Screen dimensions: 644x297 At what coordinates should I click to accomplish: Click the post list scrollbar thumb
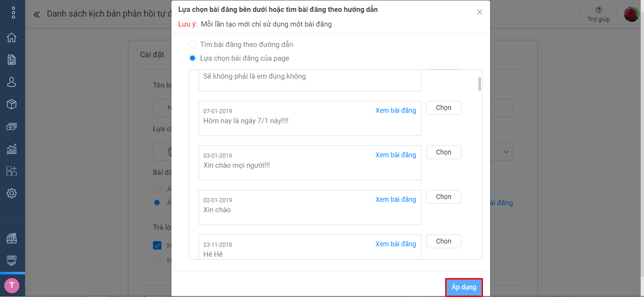[480, 84]
